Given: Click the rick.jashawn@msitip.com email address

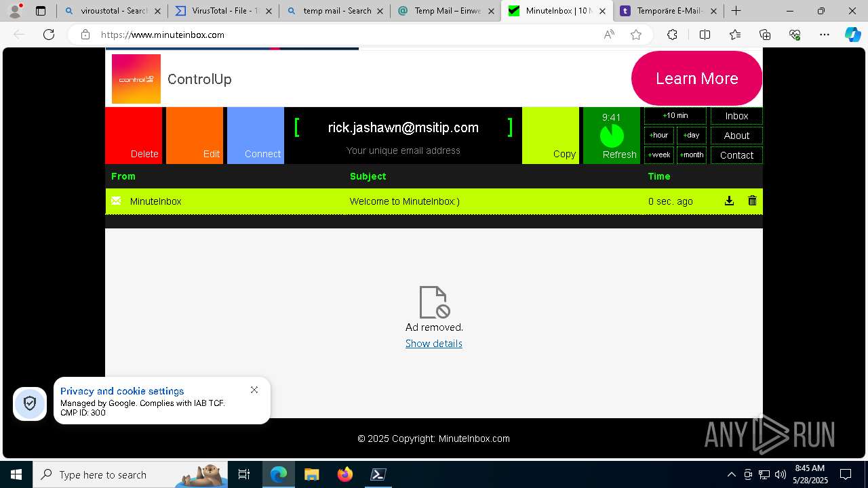Looking at the screenshot, I should pos(403,127).
